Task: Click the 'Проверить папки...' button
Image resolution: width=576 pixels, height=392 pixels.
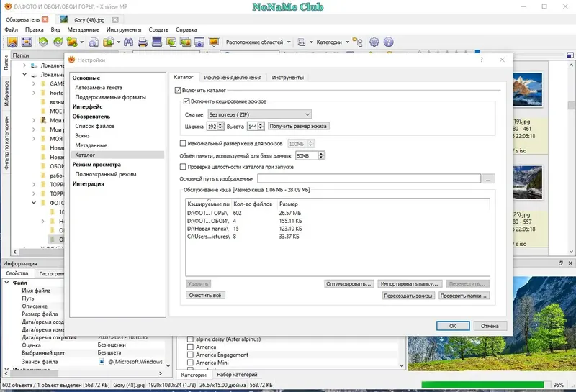Action: (x=464, y=296)
